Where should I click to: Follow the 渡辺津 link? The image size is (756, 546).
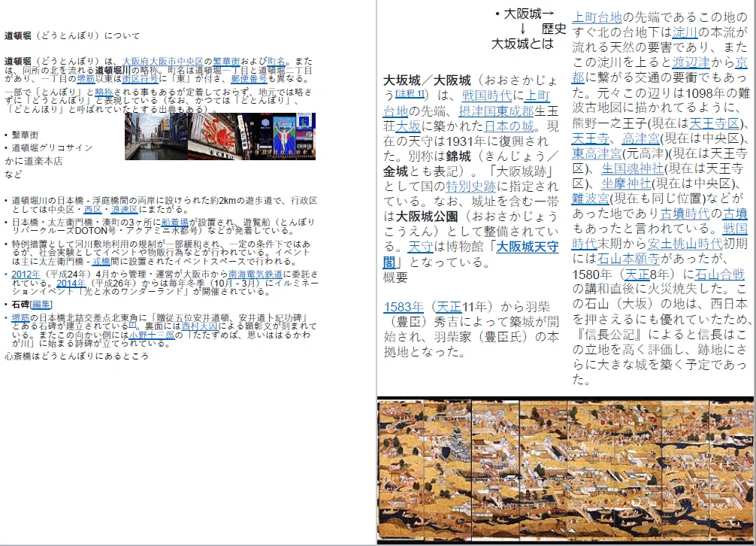(691, 62)
